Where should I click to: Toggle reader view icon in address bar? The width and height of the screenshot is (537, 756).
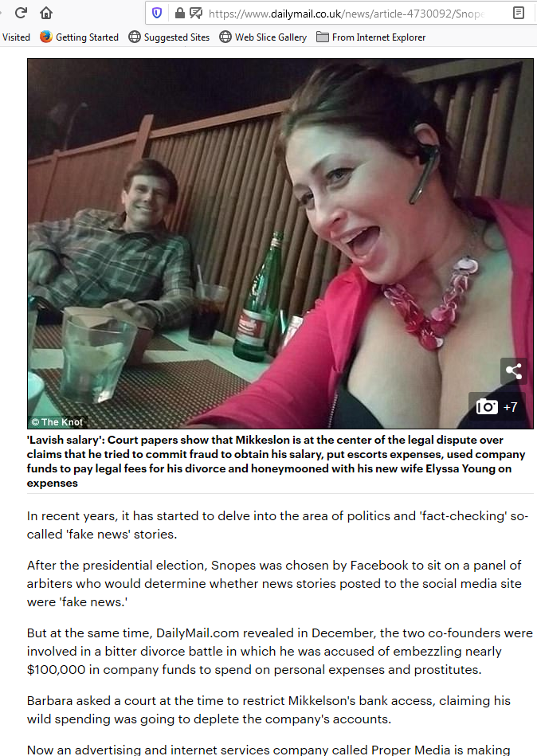519,13
